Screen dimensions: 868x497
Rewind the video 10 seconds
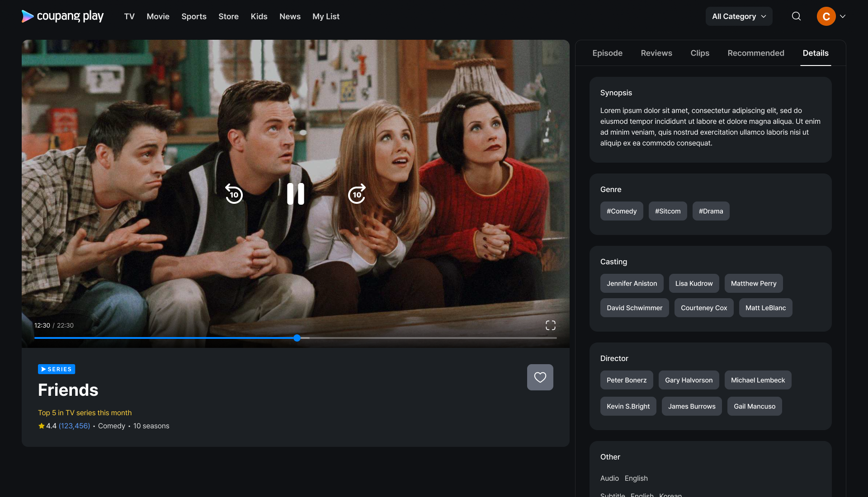pos(234,194)
